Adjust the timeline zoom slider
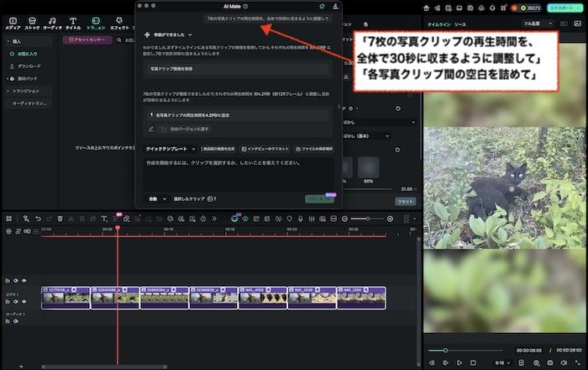588x370 pixels. click(x=367, y=219)
